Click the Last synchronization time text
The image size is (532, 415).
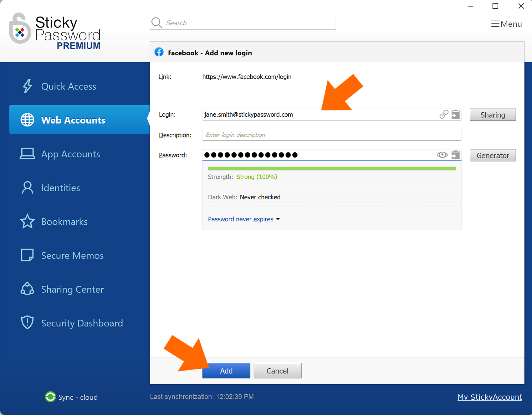click(202, 397)
